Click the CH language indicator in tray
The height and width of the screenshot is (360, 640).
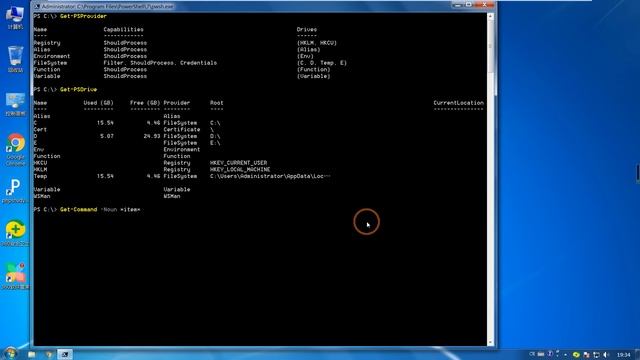(532, 354)
